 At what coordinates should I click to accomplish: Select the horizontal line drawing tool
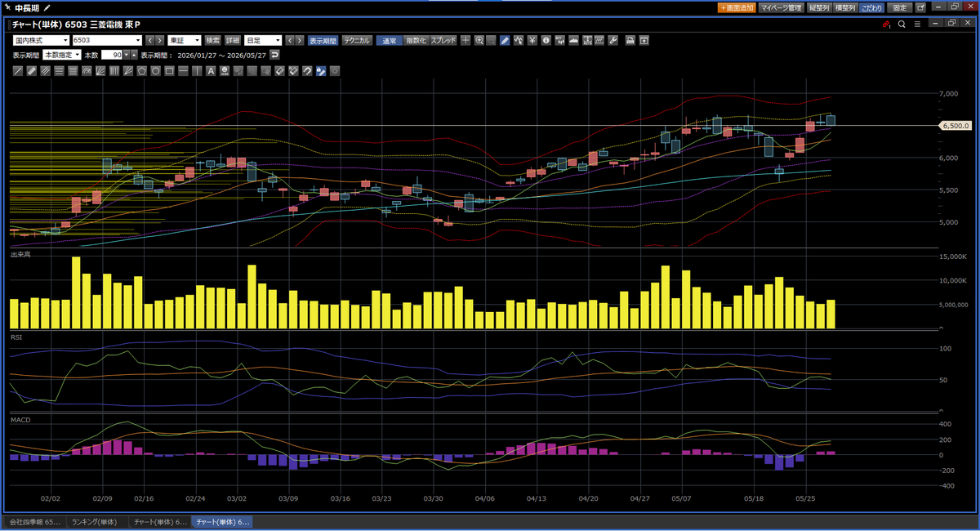pyautogui.click(x=183, y=71)
